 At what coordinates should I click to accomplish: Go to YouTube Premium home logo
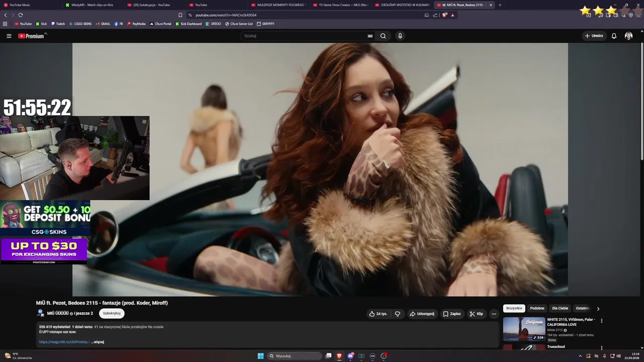pyautogui.click(x=31, y=36)
